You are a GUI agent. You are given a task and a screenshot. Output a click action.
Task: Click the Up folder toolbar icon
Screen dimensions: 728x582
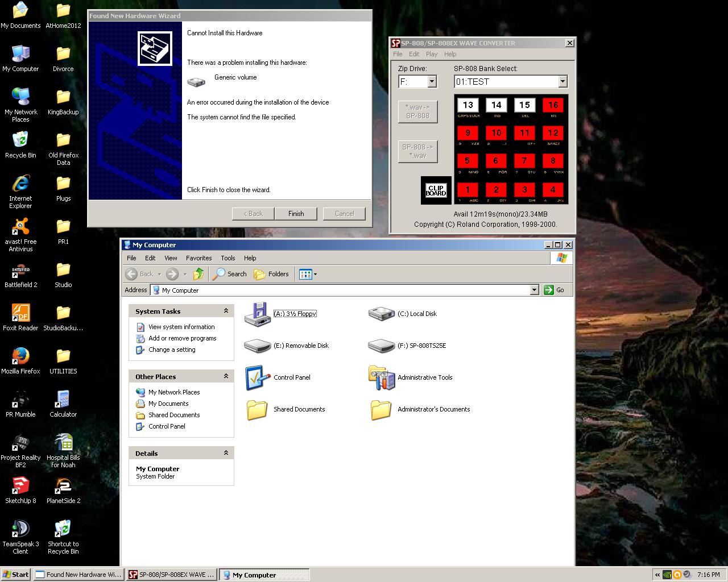[x=198, y=274]
